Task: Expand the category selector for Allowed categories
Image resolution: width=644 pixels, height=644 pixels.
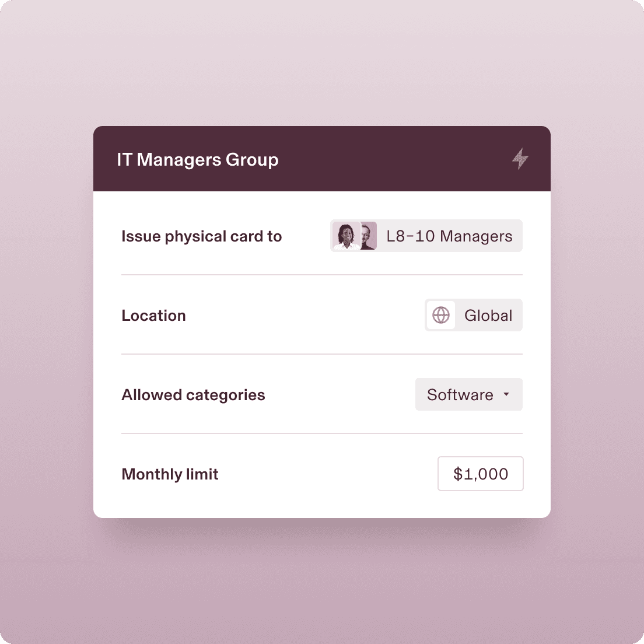Action: coord(469,395)
